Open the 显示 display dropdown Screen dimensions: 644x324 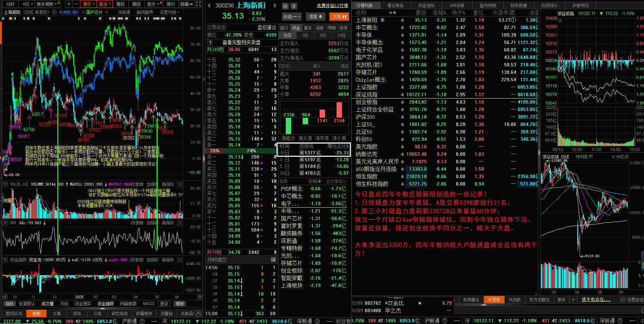153,4
